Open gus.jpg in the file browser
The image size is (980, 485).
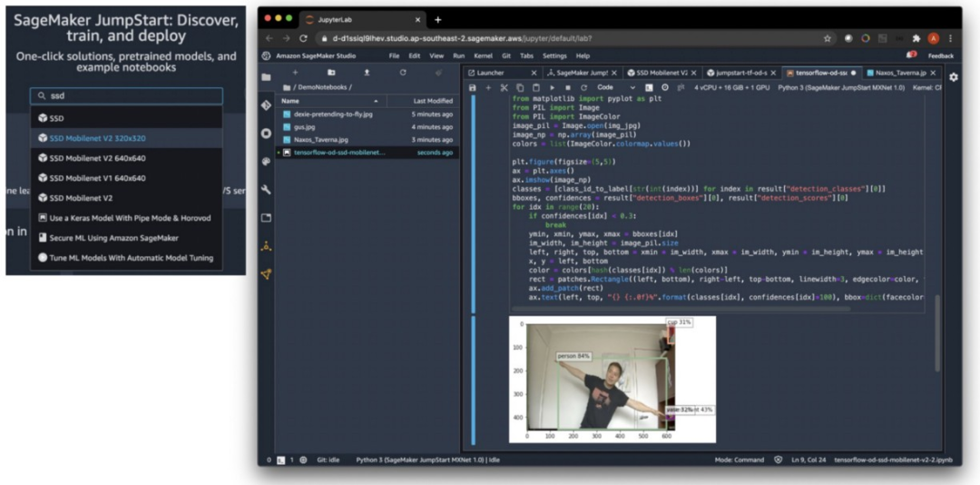pos(367,127)
